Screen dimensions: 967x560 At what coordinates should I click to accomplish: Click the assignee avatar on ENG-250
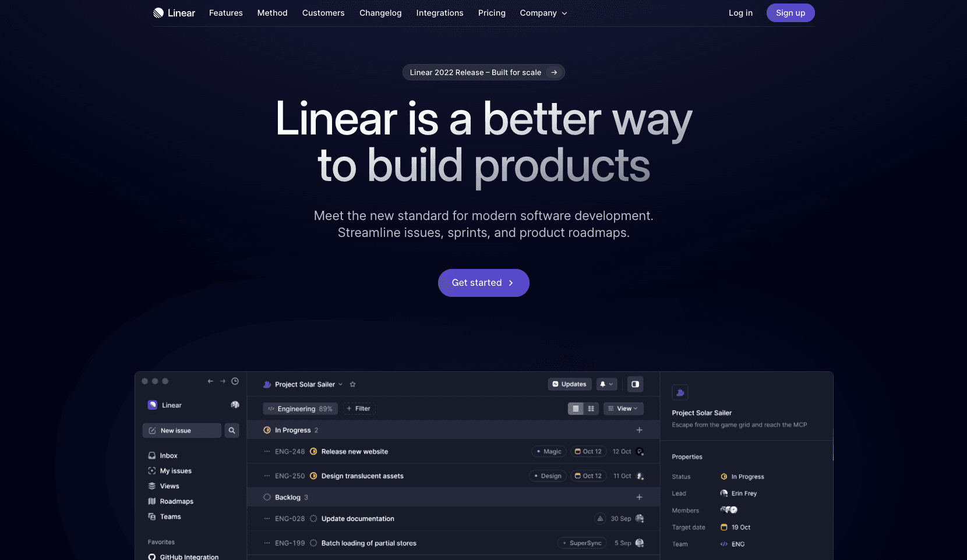point(640,476)
